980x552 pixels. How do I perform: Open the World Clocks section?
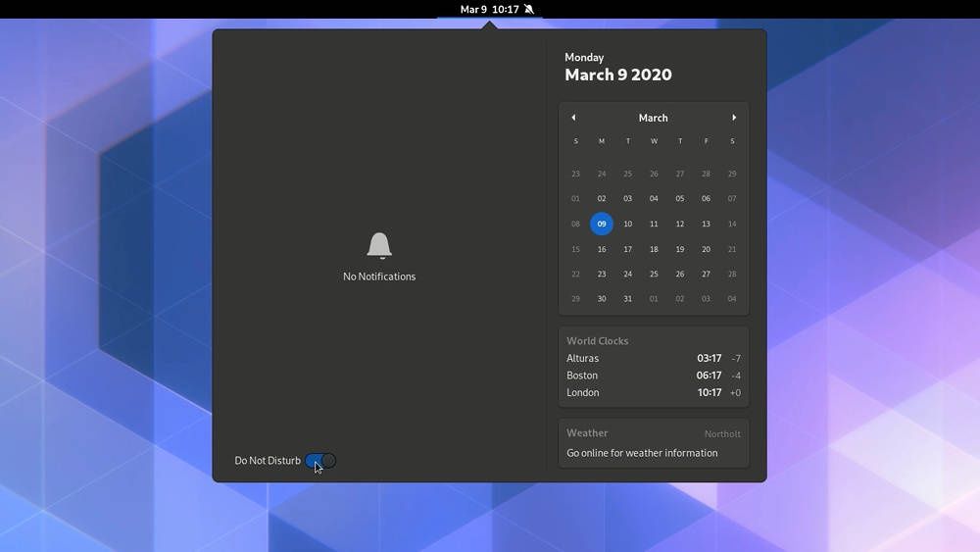(x=653, y=367)
